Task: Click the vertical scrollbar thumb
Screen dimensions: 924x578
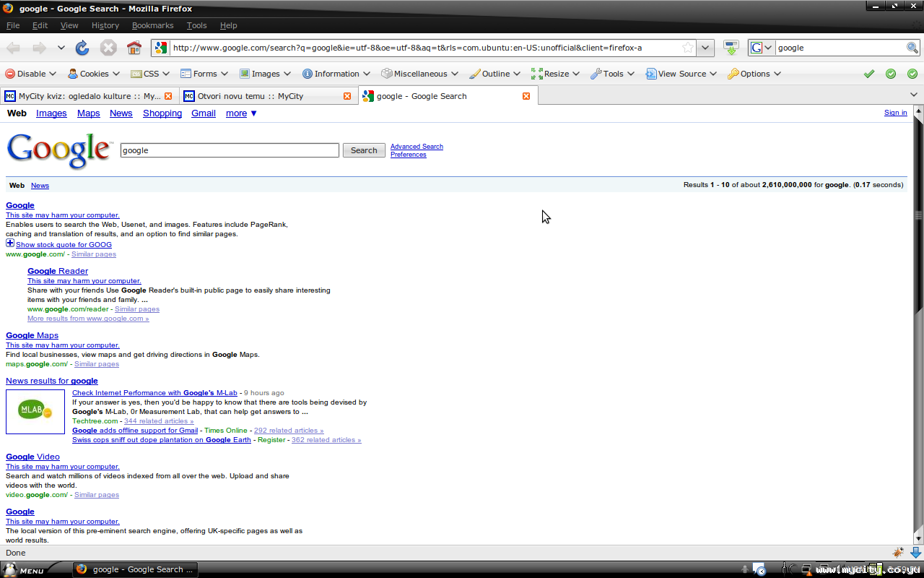Action: point(918,215)
